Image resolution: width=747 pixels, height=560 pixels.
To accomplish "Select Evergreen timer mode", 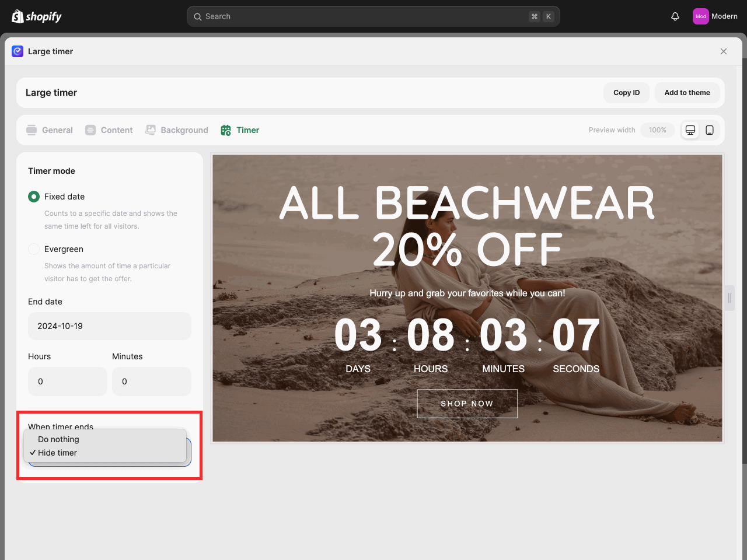I will click(x=34, y=249).
